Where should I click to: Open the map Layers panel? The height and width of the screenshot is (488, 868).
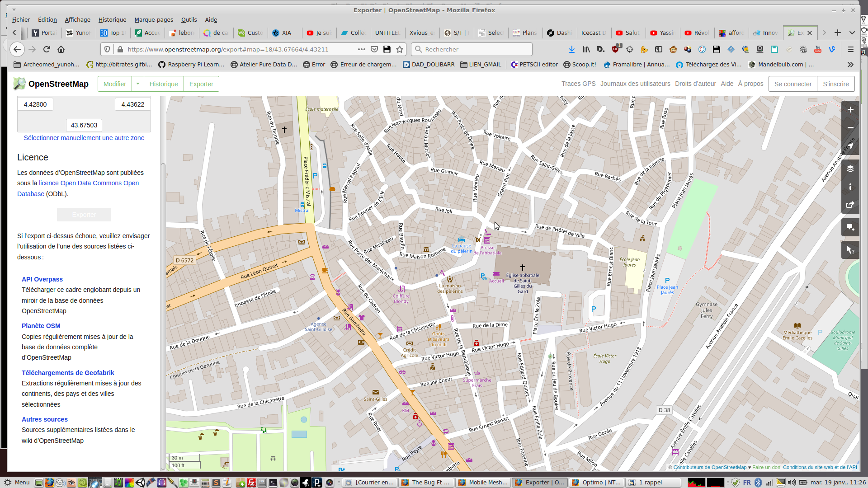[850, 169]
